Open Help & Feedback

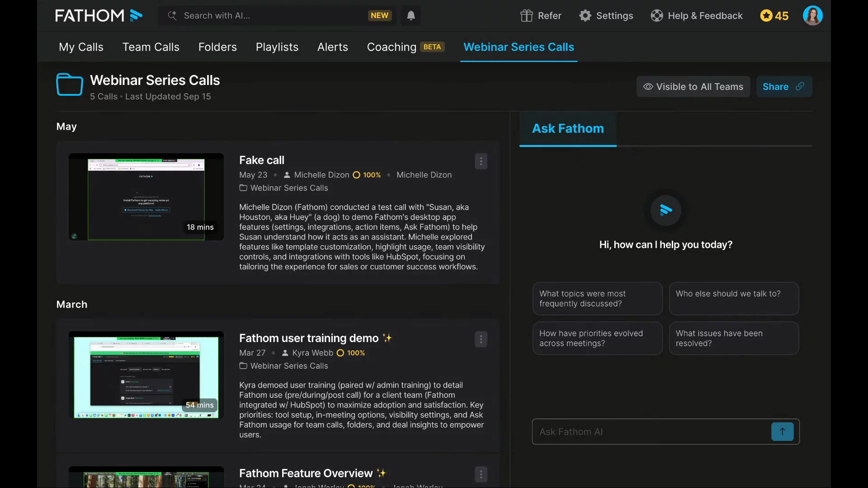coord(696,16)
